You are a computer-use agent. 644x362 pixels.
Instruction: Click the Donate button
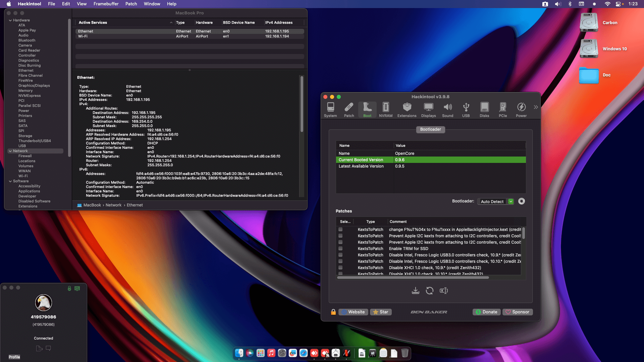[486, 312]
